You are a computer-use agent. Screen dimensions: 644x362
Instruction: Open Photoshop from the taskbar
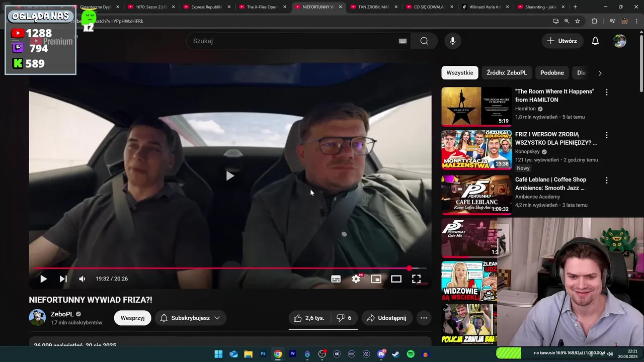click(x=263, y=354)
